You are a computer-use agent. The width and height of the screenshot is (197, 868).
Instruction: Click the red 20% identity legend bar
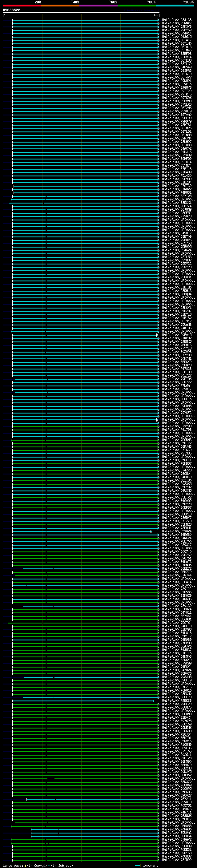(22, 6)
